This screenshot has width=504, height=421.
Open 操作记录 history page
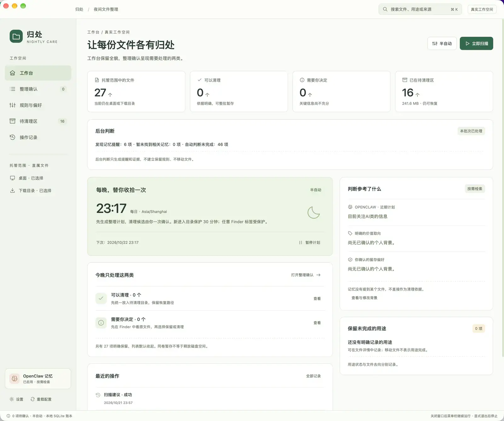coord(38,138)
